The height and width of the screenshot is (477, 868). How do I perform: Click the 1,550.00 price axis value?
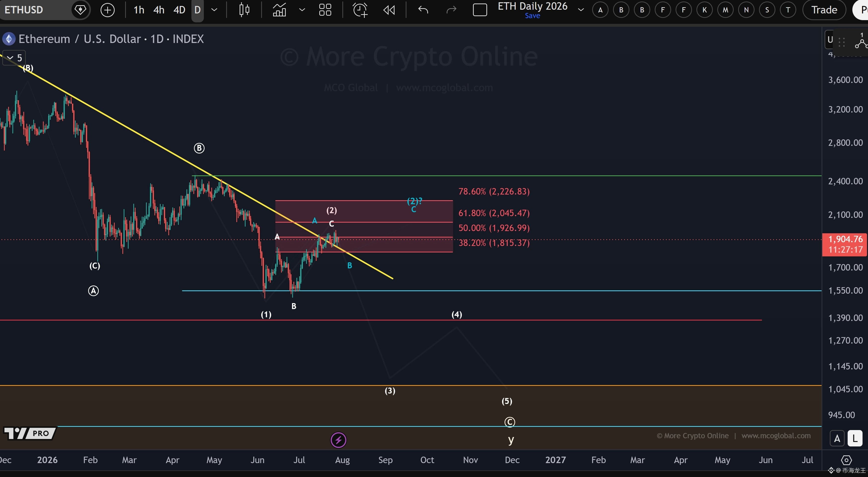click(845, 291)
